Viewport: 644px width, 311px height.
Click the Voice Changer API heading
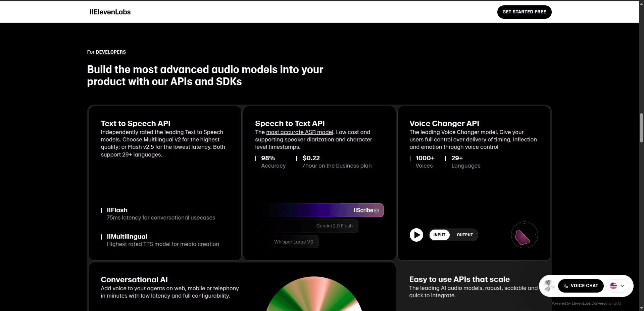(444, 123)
